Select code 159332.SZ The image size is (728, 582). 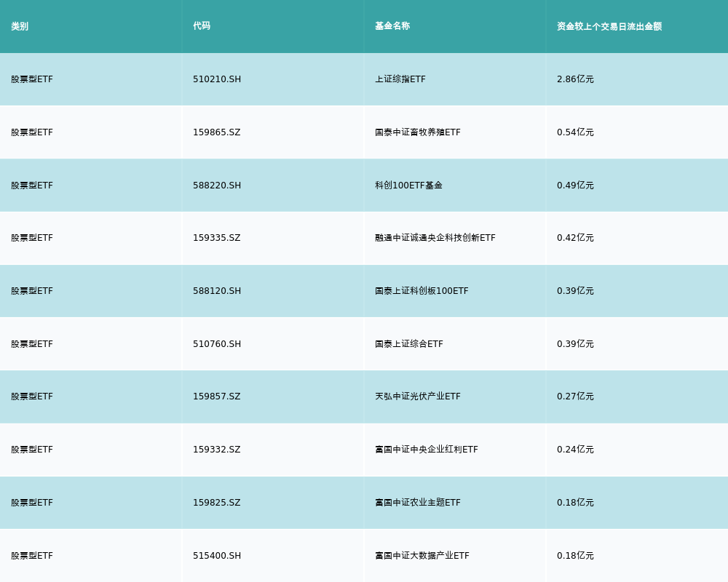pos(217,450)
